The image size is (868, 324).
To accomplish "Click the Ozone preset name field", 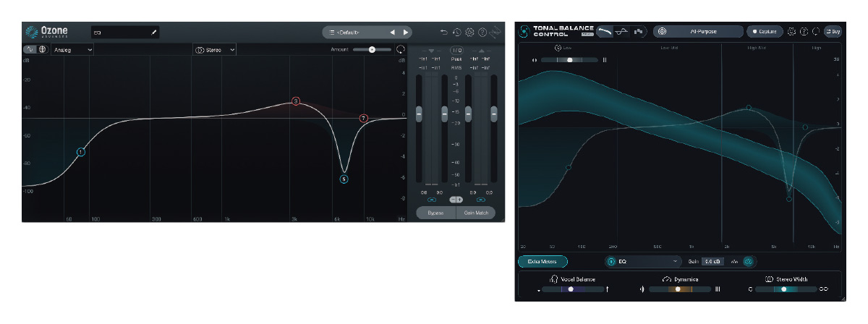I will (x=125, y=33).
